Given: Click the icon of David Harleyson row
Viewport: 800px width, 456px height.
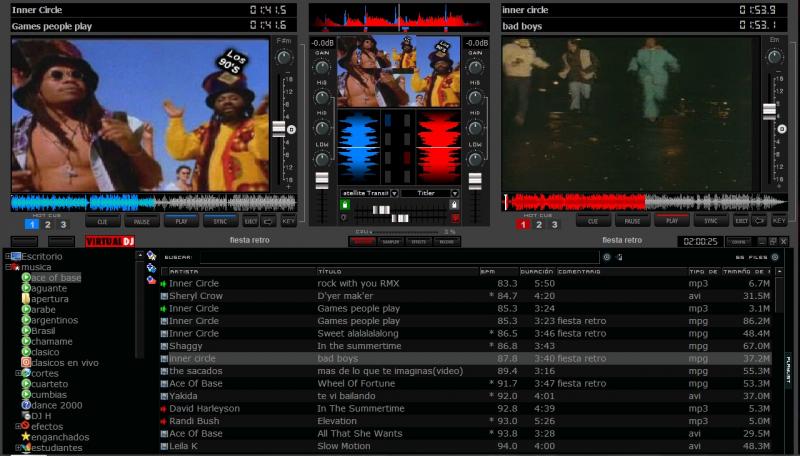Looking at the screenshot, I should [x=164, y=409].
